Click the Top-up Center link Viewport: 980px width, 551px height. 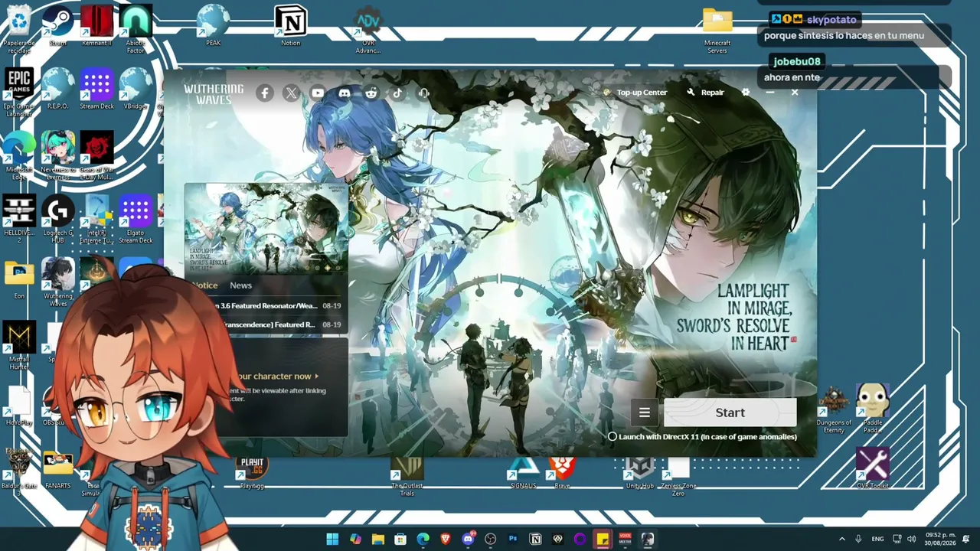pyautogui.click(x=636, y=93)
